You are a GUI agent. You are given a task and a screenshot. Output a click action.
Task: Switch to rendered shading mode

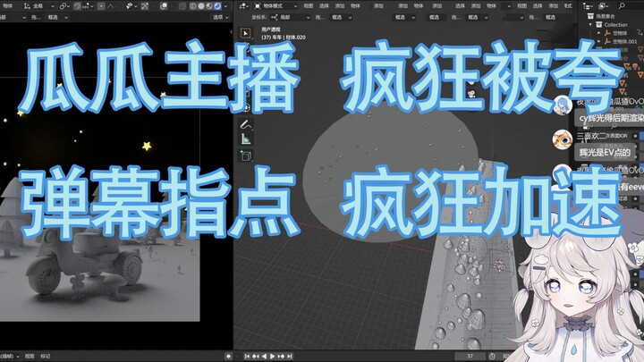point(217,6)
